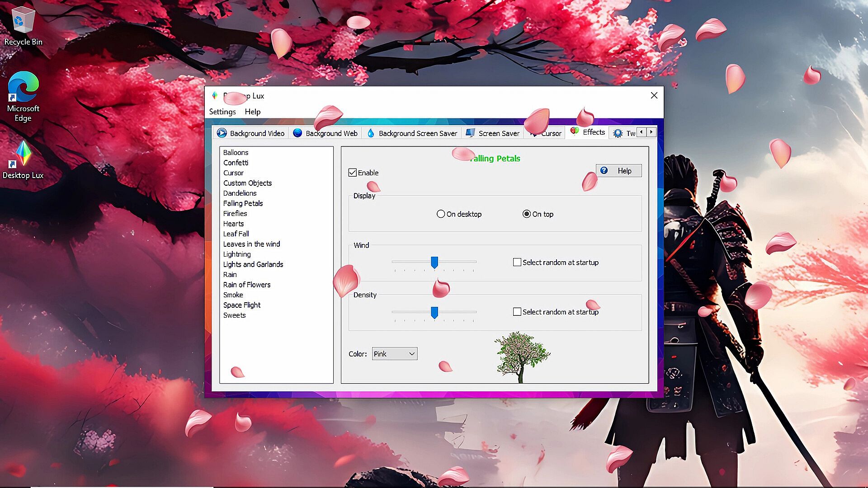868x488 pixels.
Task: Open the Help menu in the menu bar
Action: (x=252, y=112)
